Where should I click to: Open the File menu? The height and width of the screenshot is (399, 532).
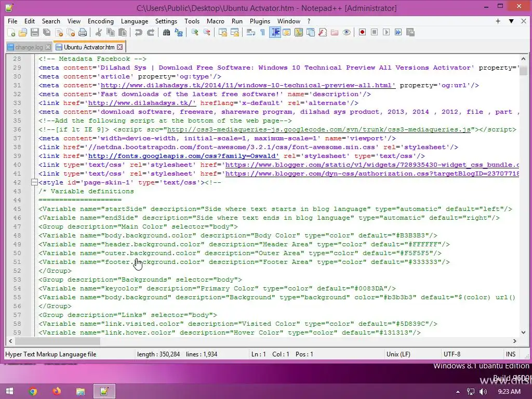(x=12, y=21)
